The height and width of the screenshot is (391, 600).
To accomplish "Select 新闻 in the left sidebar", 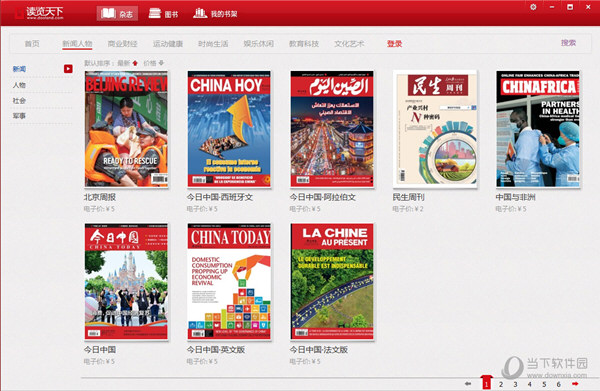I will [x=20, y=69].
